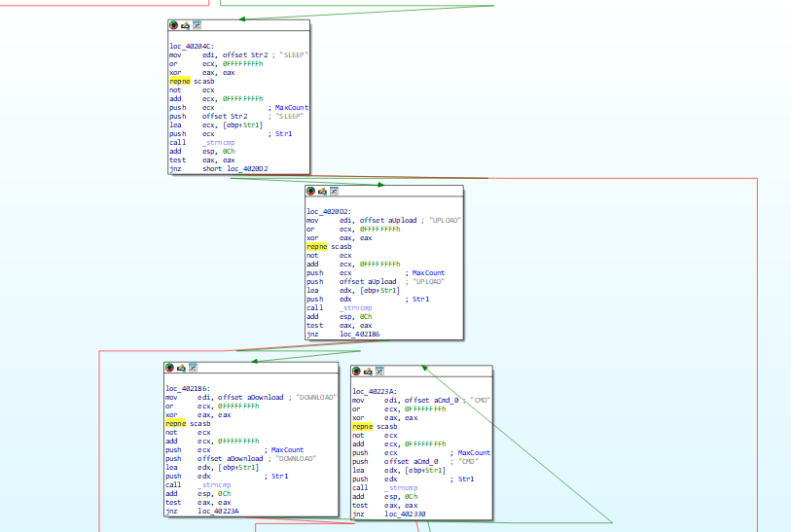Viewport: 791px width, 532px height.
Task: Click the edit-comment pencil icon on loc_40204C block
Action: pyautogui.click(x=185, y=25)
